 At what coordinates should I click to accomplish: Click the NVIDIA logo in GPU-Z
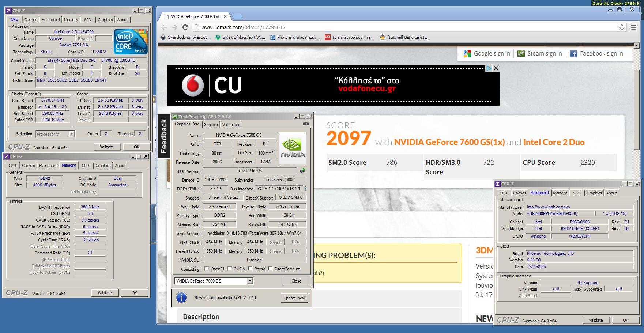click(293, 148)
